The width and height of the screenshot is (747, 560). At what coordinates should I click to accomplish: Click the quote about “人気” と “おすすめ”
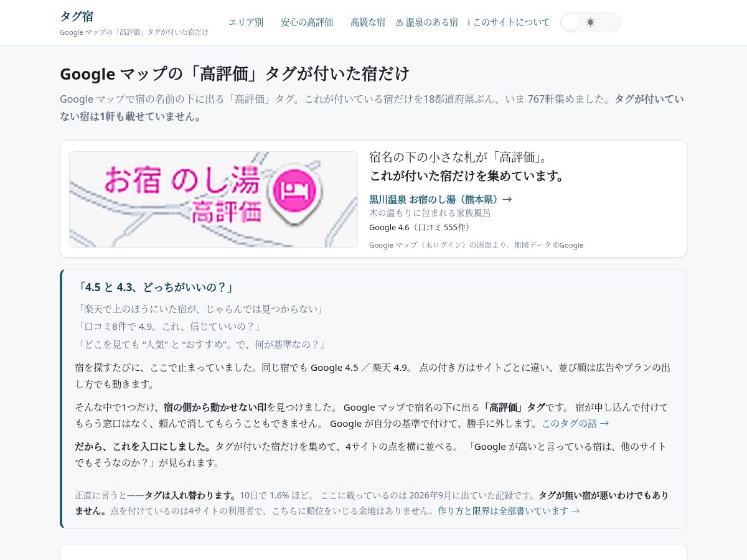tap(200, 344)
